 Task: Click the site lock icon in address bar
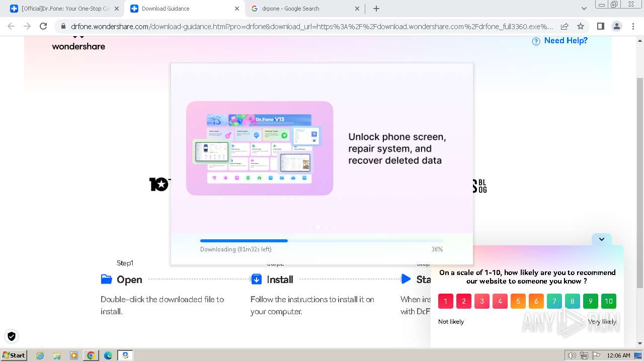click(x=63, y=27)
